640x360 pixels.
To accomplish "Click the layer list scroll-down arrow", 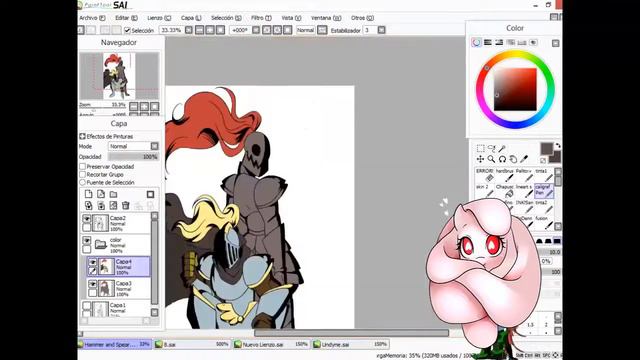I will (x=154, y=313).
